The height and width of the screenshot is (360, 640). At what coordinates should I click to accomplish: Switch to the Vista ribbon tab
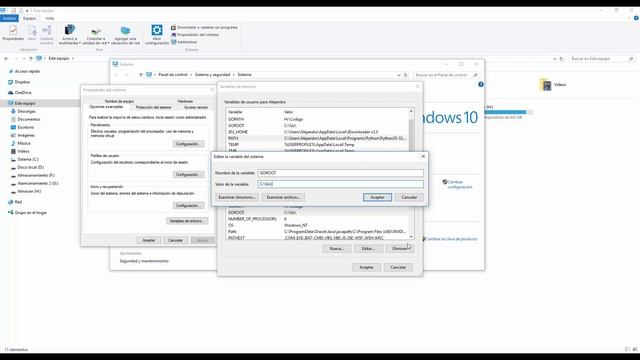click(x=49, y=18)
